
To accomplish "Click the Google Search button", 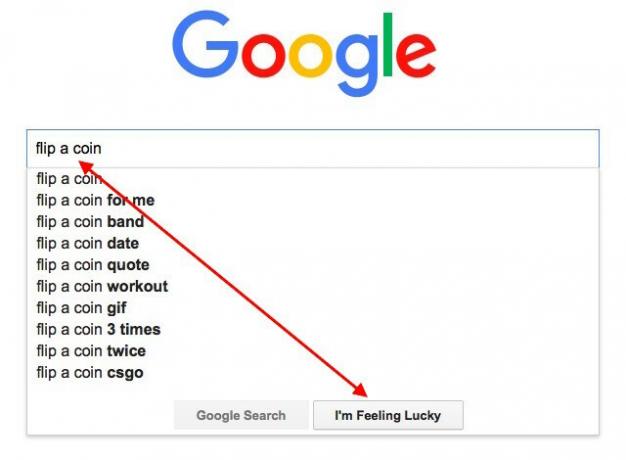I will coord(241,415).
